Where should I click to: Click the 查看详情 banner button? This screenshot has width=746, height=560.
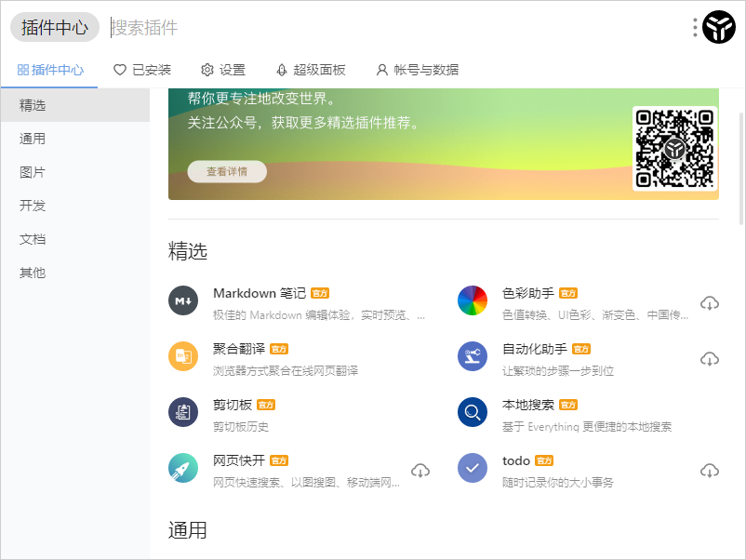pyautogui.click(x=227, y=171)
